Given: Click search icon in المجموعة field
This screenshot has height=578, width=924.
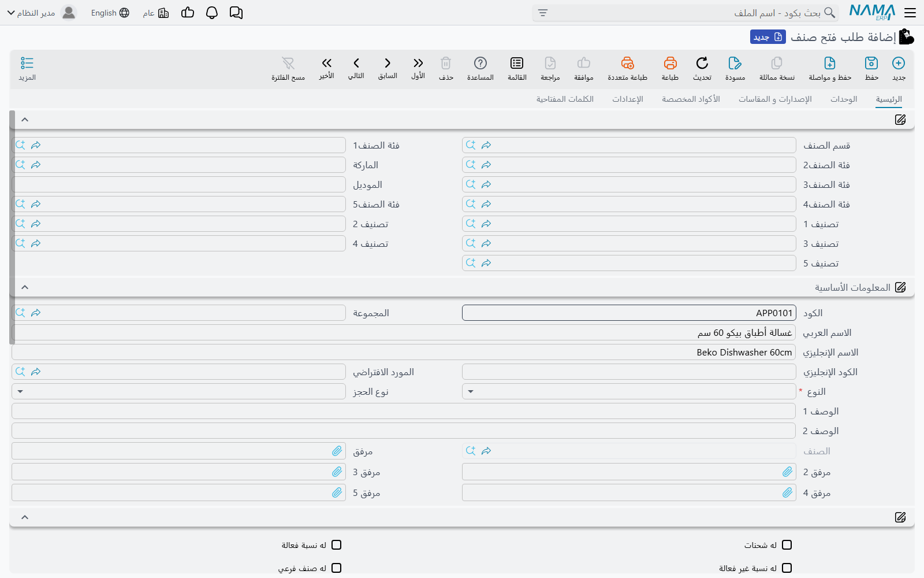Looking at the screenshot, I should point(20,313).
